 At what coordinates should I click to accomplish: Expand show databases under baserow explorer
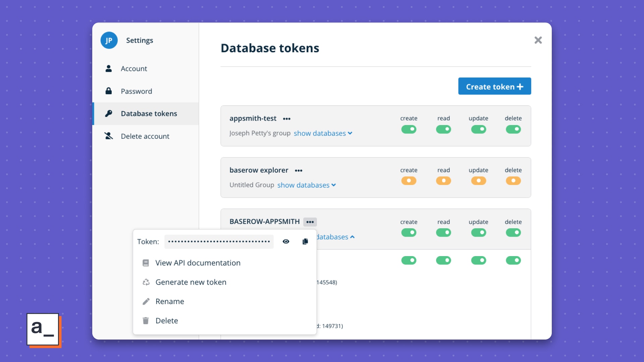pyautogui.click(x=306, y=185)
